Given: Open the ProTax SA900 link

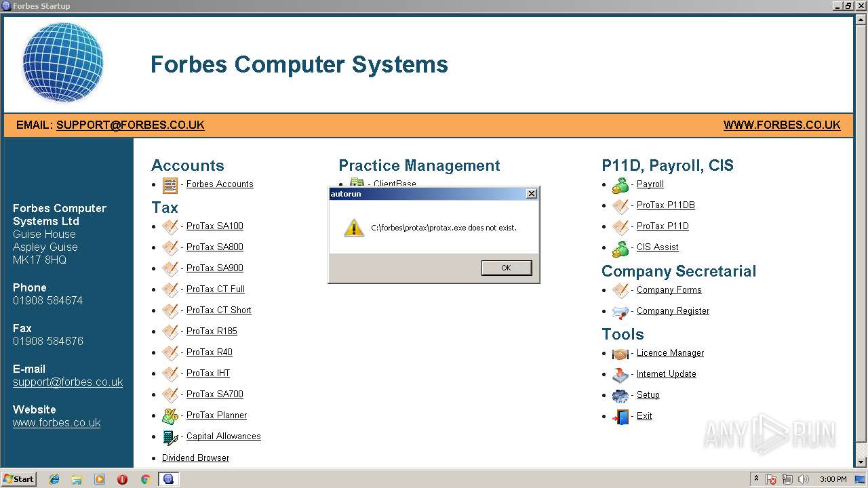Looking at the screenshot, I should point(215,268).
